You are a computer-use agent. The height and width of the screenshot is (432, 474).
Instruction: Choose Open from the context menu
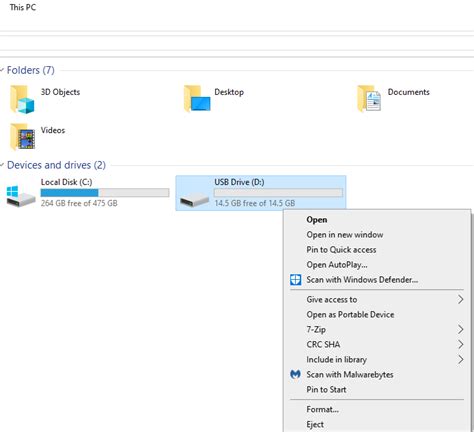(377, 220)
